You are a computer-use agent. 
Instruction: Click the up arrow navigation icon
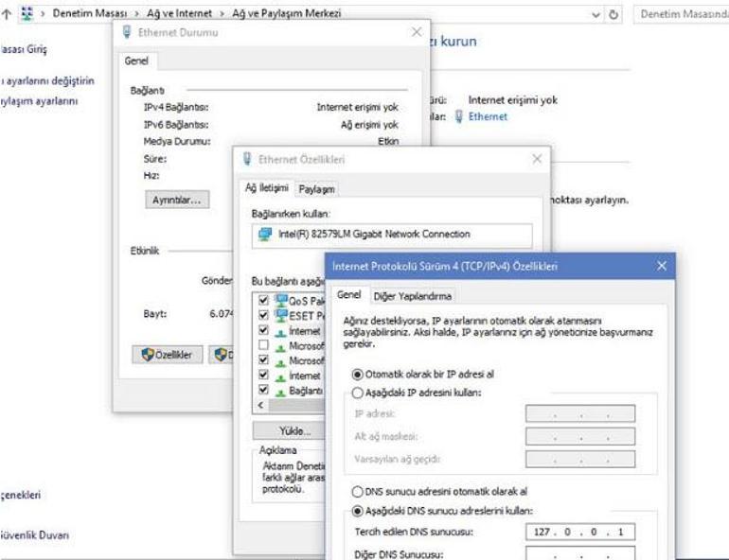click(x=7, y=14)
